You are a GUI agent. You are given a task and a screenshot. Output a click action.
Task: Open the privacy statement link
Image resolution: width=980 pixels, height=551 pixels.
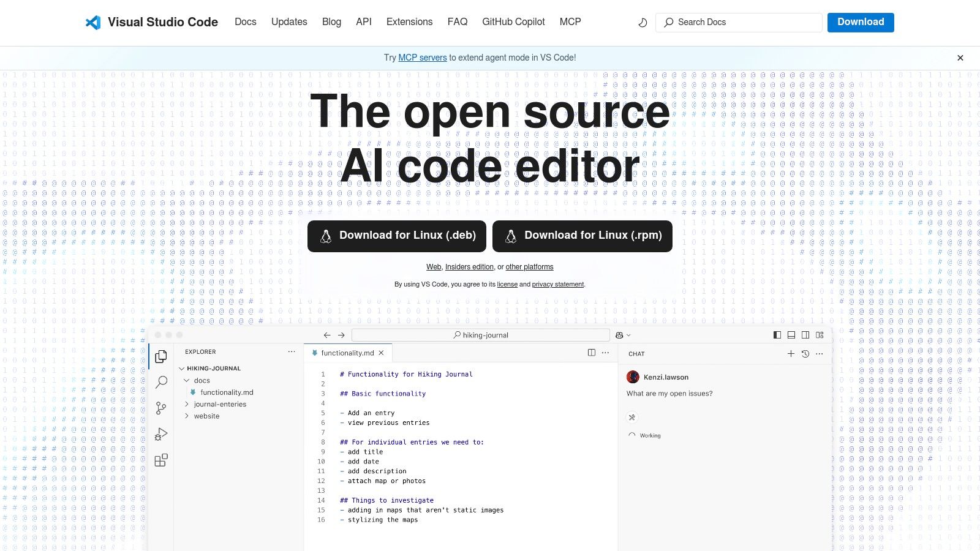pos(558,284)
